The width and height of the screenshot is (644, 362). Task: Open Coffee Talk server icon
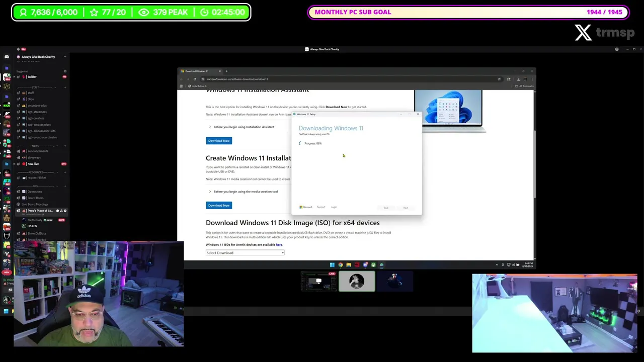coord(7,218)
